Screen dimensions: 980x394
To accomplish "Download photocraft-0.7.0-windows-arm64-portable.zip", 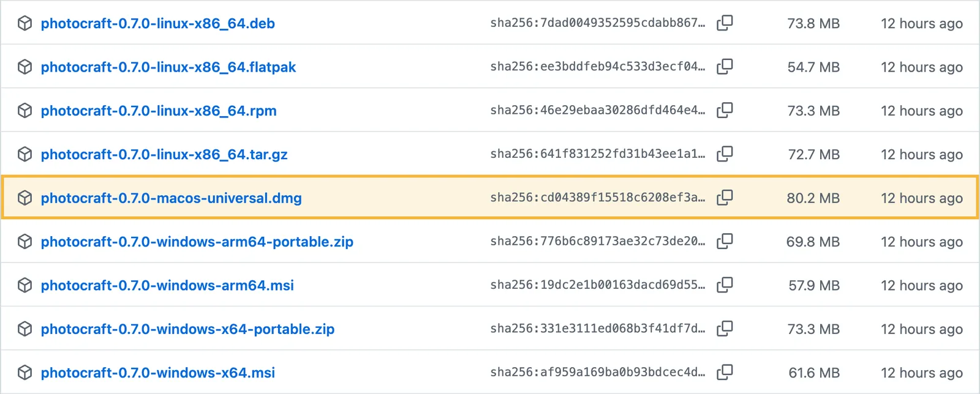I will [x=197, y=242].
